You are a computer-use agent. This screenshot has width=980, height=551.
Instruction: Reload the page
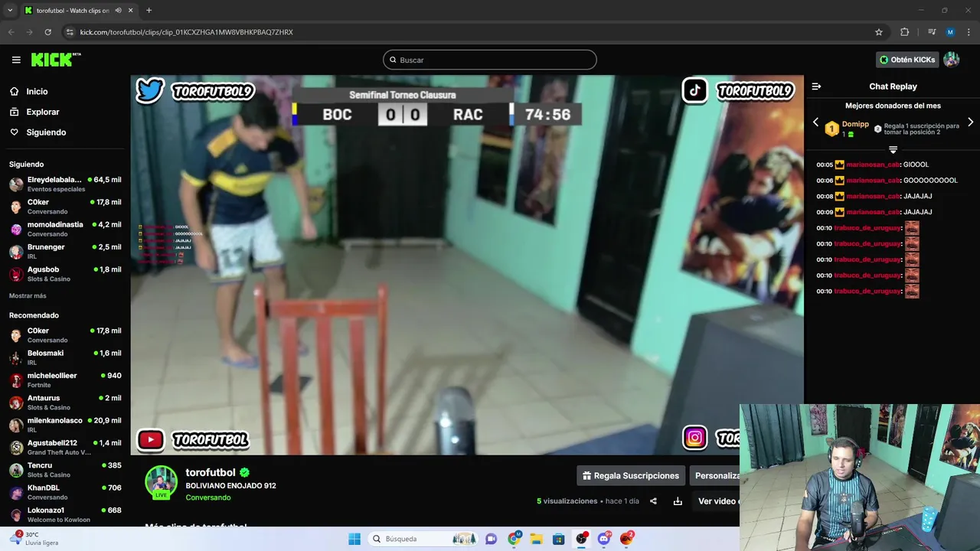click(47, 32)
